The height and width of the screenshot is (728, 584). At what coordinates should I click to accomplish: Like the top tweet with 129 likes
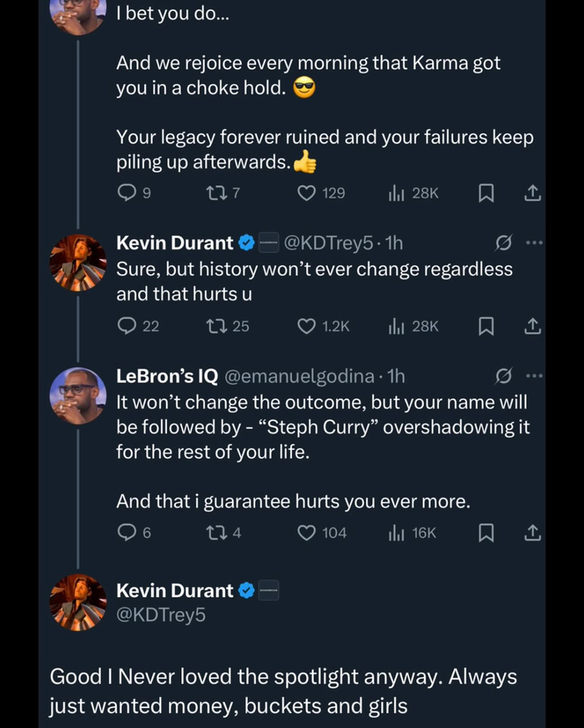[x=307, y=193]
